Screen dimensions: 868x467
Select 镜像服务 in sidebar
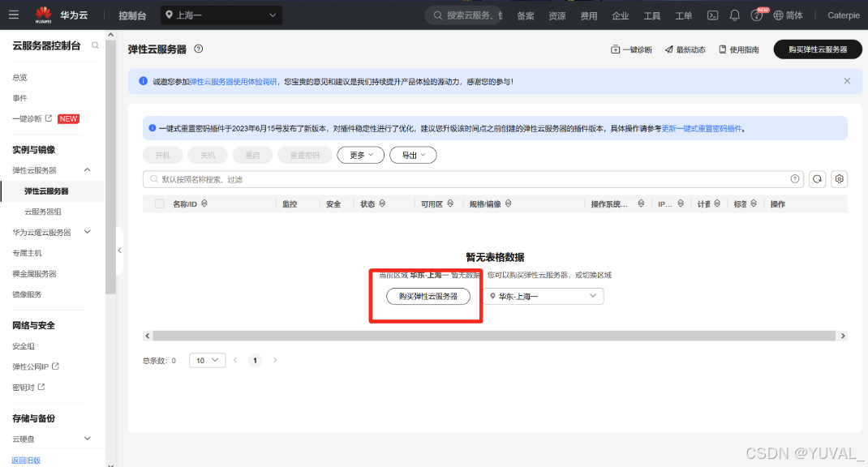click(x=27, y=293)
